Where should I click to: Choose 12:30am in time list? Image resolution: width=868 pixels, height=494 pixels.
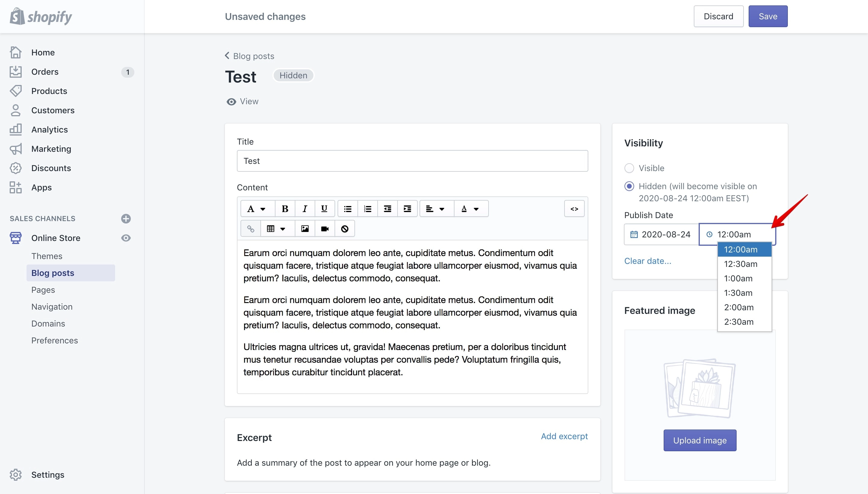tap(744, 264)
